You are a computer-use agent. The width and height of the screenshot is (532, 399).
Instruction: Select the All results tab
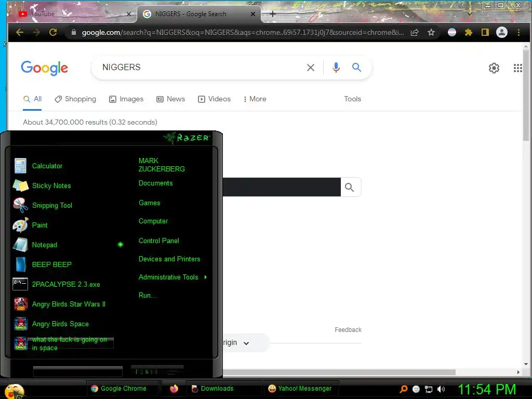[x=32, y=99]
